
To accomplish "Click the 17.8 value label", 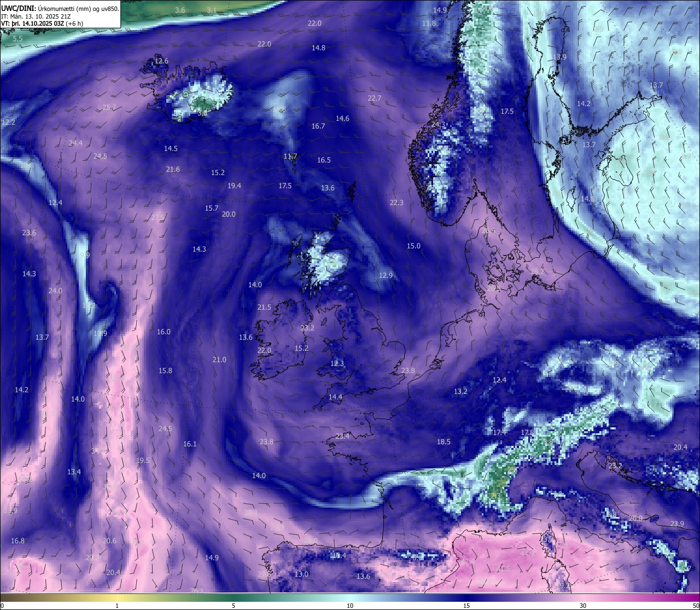I will coord(527,432).
